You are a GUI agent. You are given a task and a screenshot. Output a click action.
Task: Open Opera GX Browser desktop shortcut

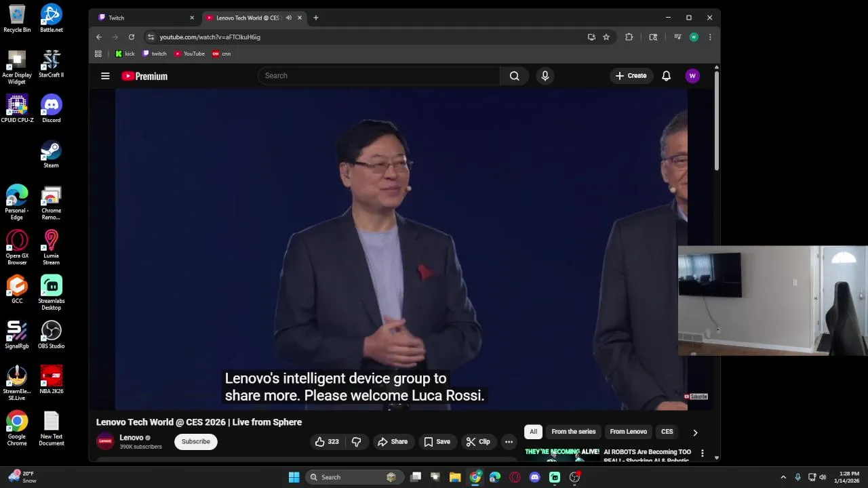point(17,247)
